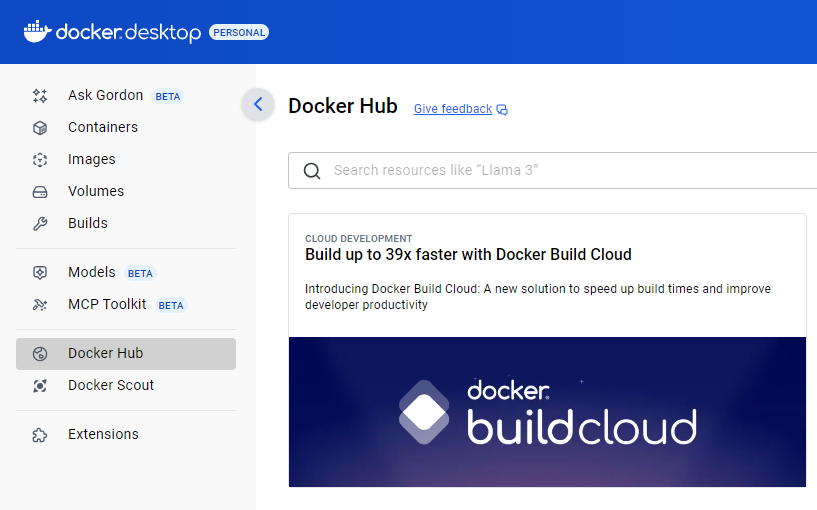Click the BETA badge next to MCP Toolkit

[x=171, y=305]
